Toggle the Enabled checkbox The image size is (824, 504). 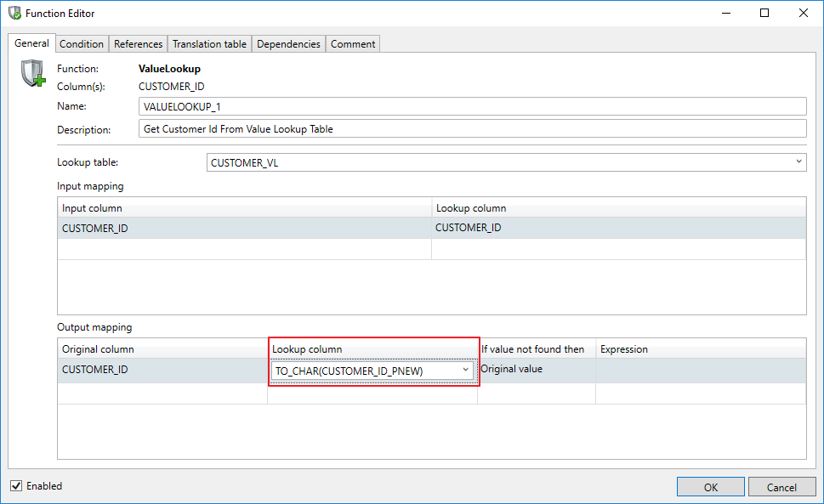tap(16, 486)
